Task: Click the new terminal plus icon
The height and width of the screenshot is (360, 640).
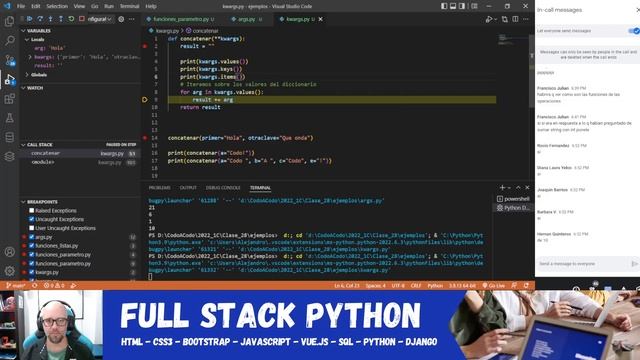Action: pos(502,187)
